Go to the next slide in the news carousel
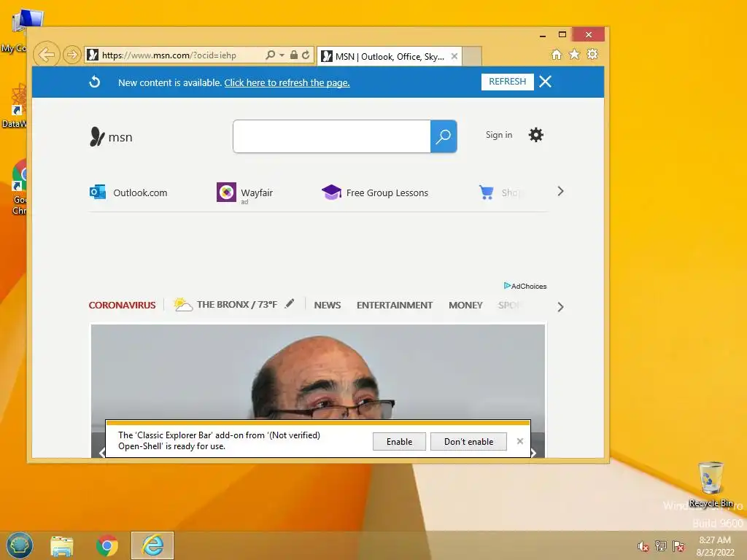Viewport: 747px width, 560px height. [534, 452]
